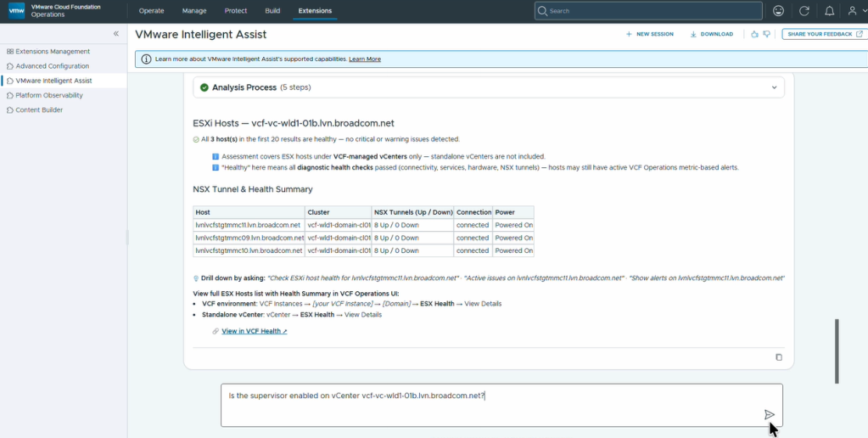Viewport: 868px width, 438px height.
Task: Open the Build menu tab
Action: 272,10
